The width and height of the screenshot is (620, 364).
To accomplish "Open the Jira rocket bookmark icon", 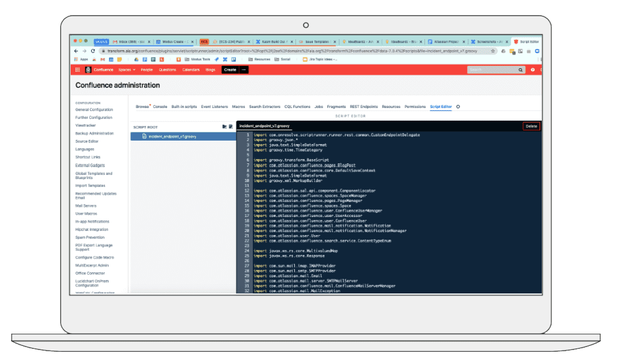I will 217,60.
